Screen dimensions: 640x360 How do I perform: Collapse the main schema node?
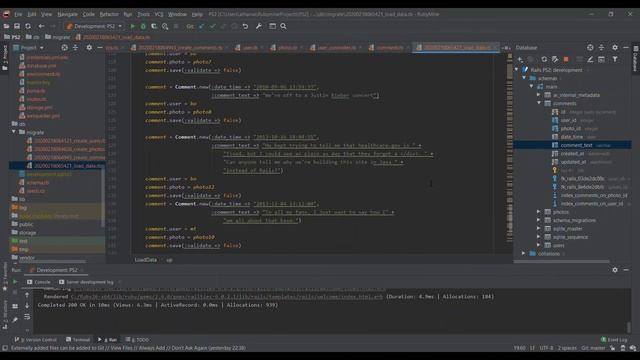click(532, 87)
